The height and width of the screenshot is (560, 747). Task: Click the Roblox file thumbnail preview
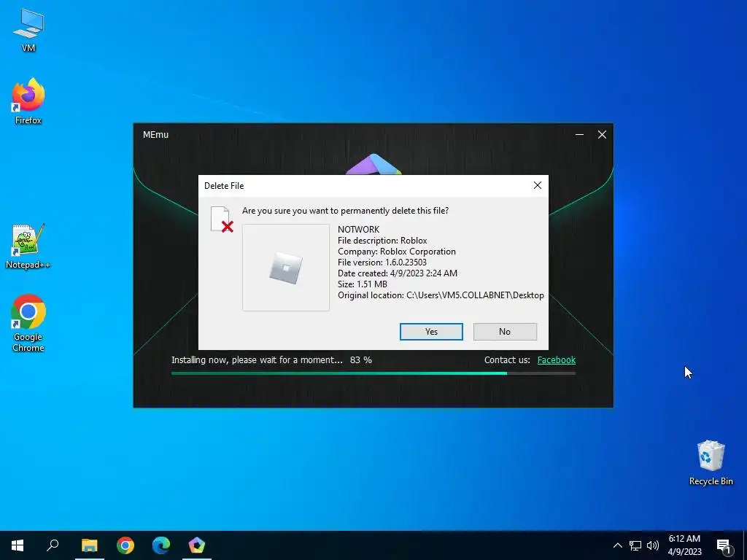pos(286,268)
